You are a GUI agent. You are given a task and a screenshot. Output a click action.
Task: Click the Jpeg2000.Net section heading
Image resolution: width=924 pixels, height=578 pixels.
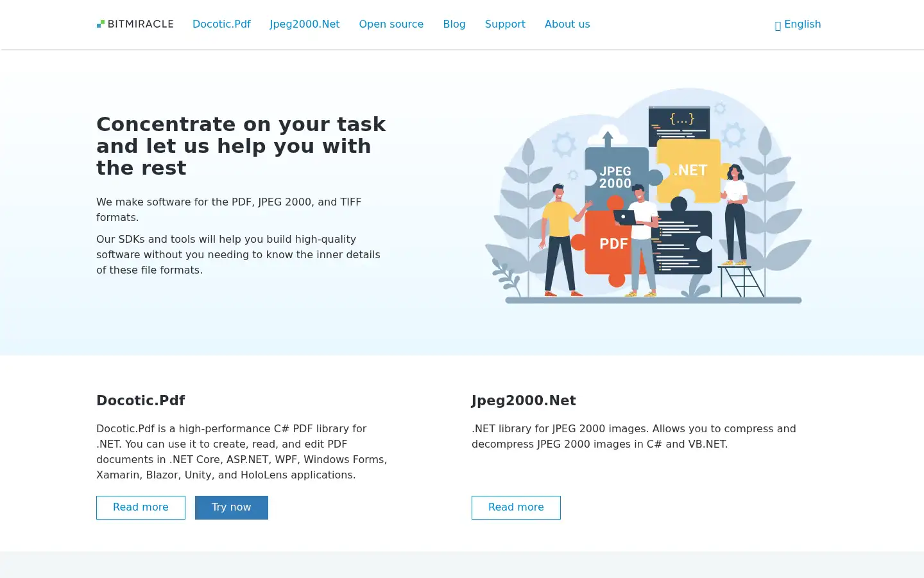(x=524, y=401)
